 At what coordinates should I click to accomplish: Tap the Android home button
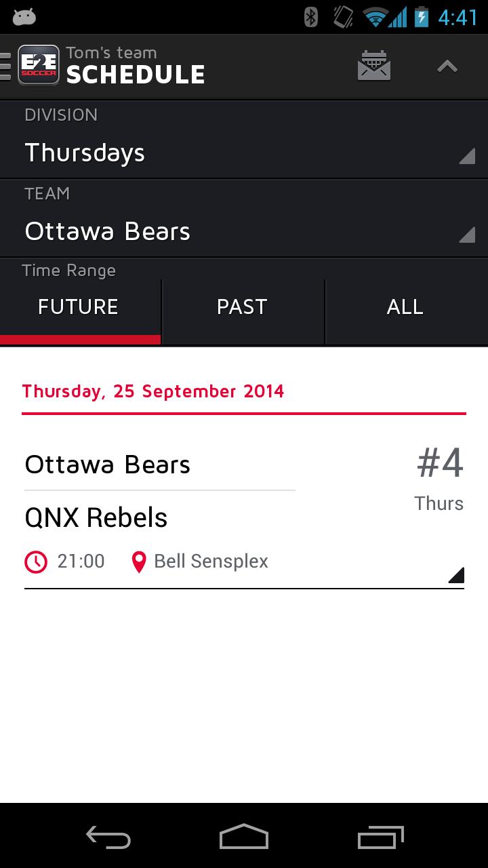[x=244, y=837]
